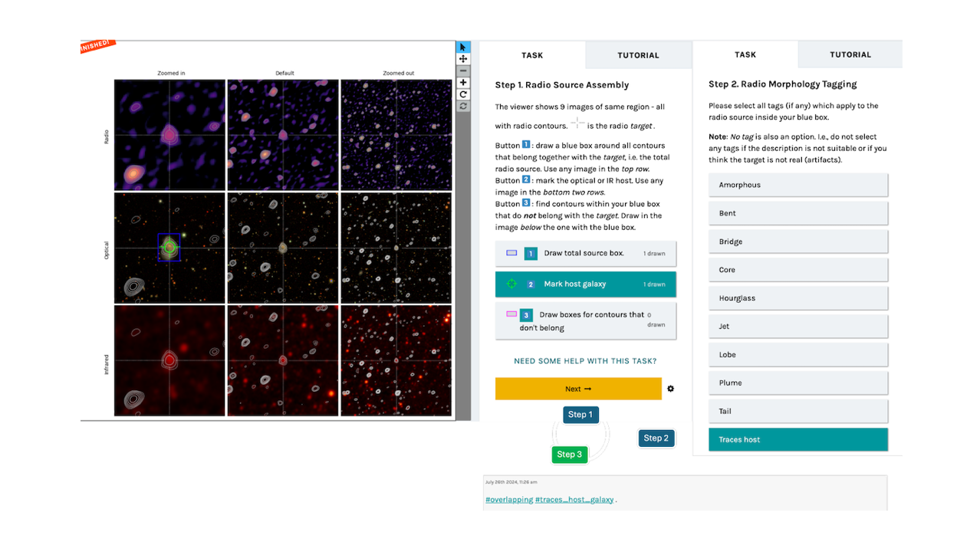This screenshot has width=980, height=552.
Task: Toggle the Plume tag
Action: [798, 383]
